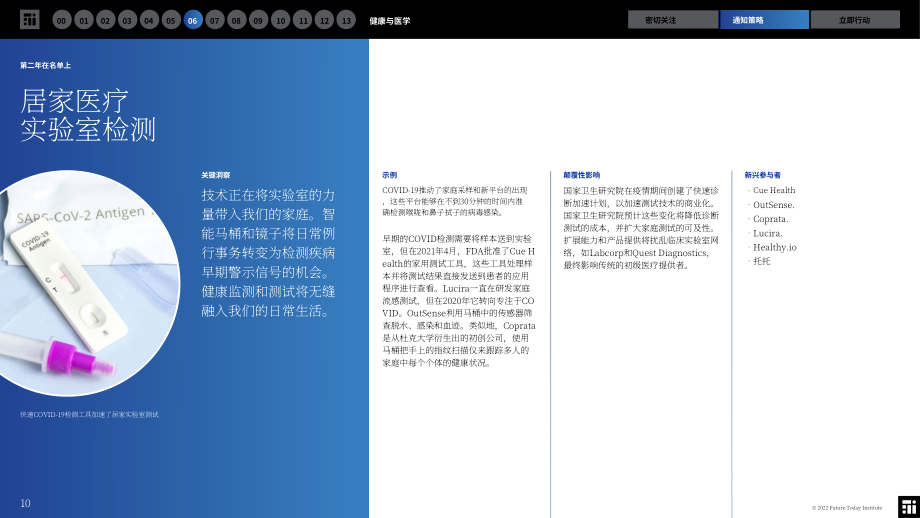Select the highlighted section 06 circle
Screen dimensions: 920x518
pyautogui.click(x=193, y=20)
